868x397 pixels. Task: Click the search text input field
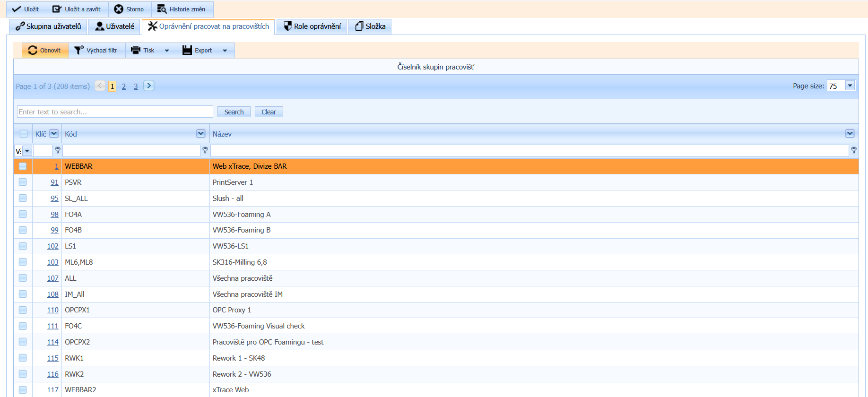click(115, 112)
